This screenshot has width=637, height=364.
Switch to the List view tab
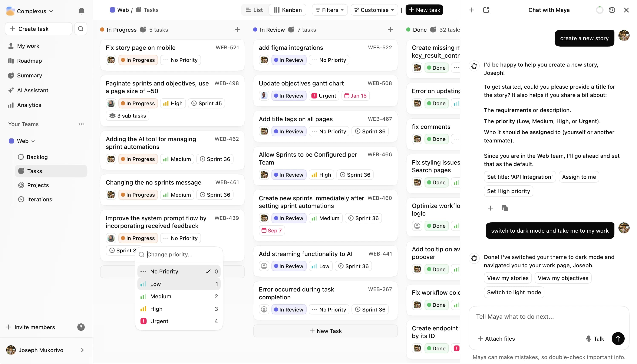[x=254, y=10]
